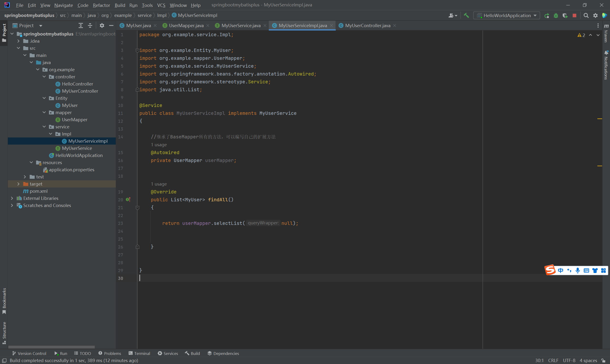Screen dimensions: 610x364
Task: Open Project panel options gear icon
Action: pyautogui.click(x=102, y=25)
